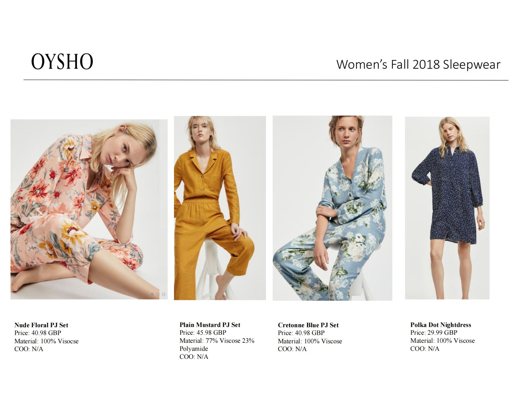Select the third carousel dot on floral image

click(x=164, y=294)
